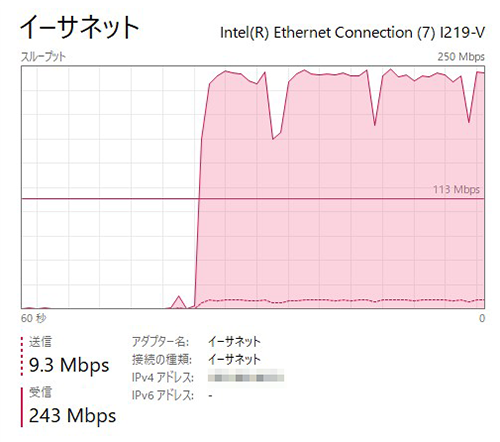The image size is (500, 442).
Task: Click the スループット label above the graph
Action: pos(43,57)
